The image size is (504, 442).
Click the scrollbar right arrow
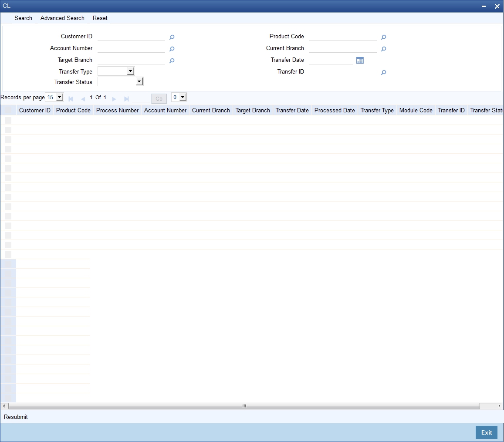click(x=499, y=406)
